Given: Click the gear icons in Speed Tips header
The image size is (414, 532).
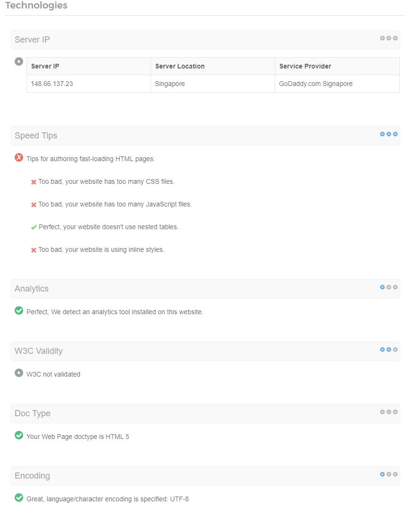Looking at the screenshot, I should point(389,134).
